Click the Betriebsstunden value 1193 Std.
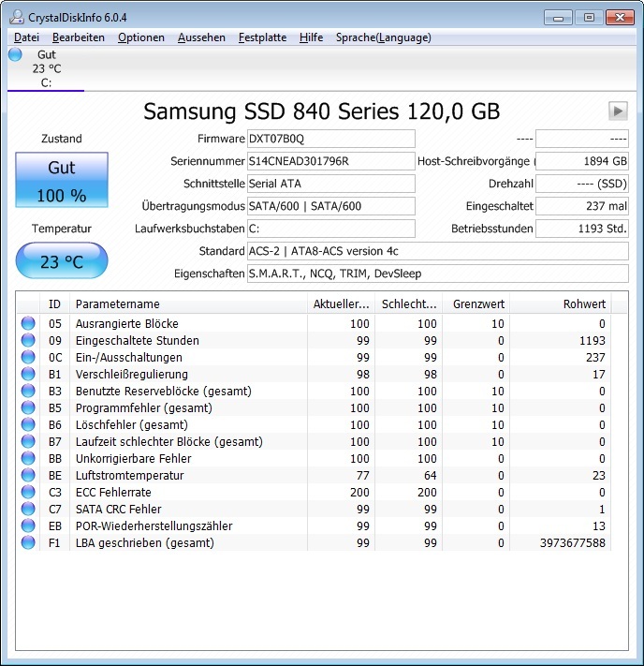The width and height of the screenshot is (644, 666). pyautogui.click(x=582, y=229)
